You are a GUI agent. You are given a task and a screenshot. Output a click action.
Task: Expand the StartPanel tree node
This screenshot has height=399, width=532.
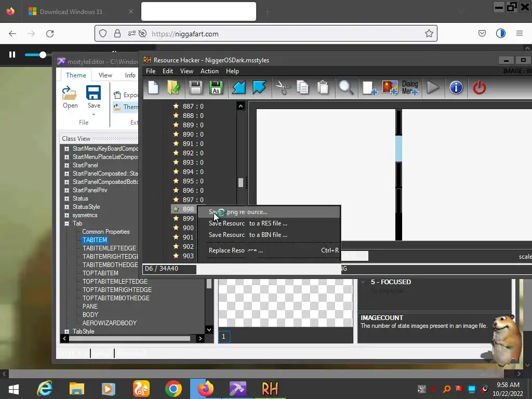(66, 165)
